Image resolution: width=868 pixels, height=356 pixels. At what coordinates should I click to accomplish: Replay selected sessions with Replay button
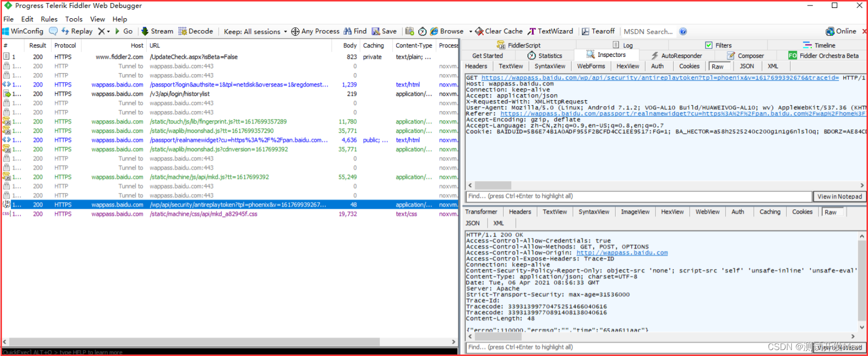(77, 31)
